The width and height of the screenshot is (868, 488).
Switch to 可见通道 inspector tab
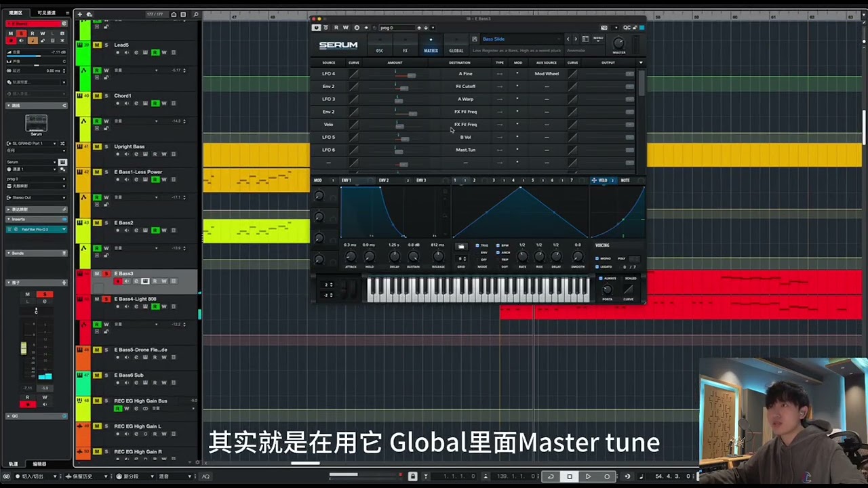tap(47, 13)
